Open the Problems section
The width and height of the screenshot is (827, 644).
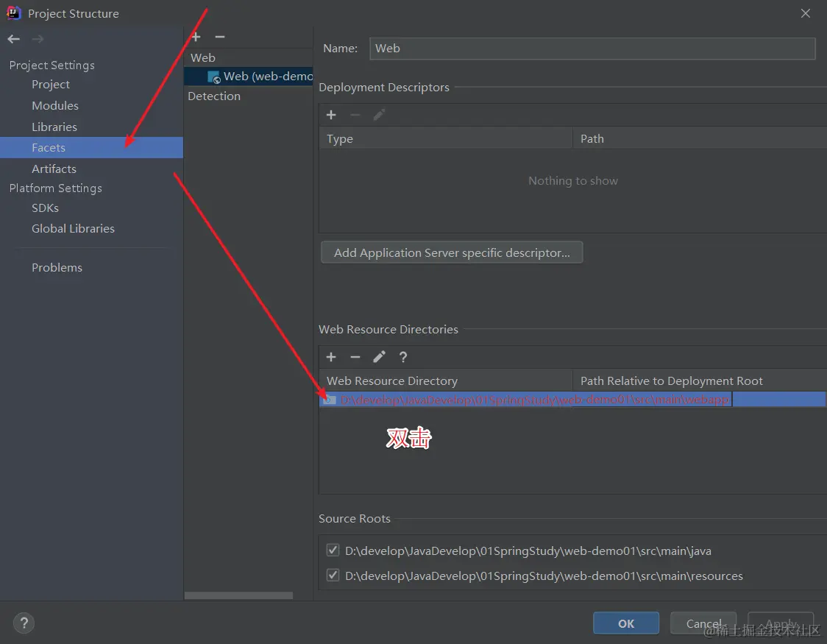[57, 267]
